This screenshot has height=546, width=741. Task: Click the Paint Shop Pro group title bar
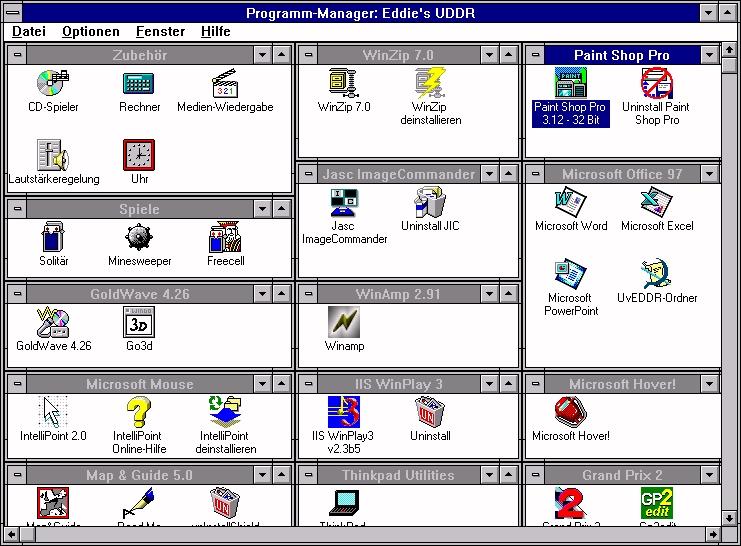[621, 55]
